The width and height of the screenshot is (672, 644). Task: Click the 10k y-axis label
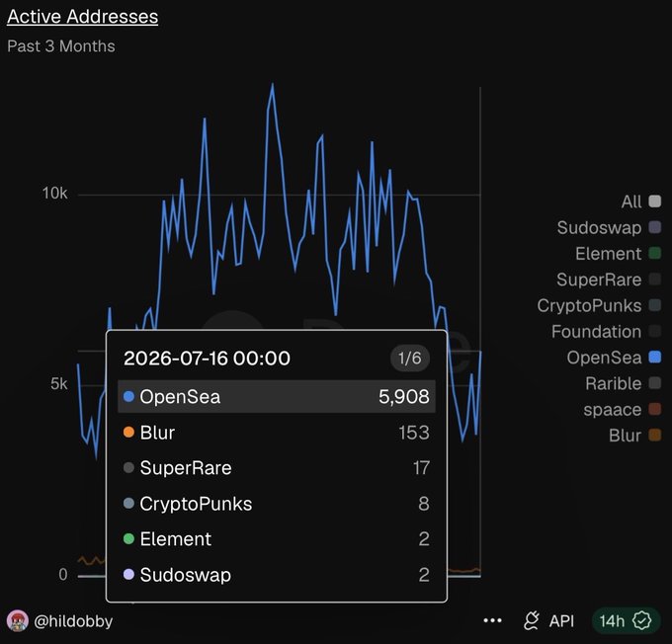54,194
